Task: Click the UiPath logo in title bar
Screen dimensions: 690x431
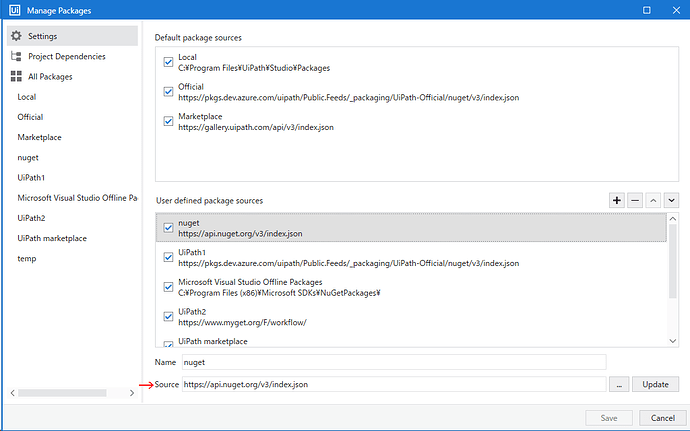Action: (15, 10)
